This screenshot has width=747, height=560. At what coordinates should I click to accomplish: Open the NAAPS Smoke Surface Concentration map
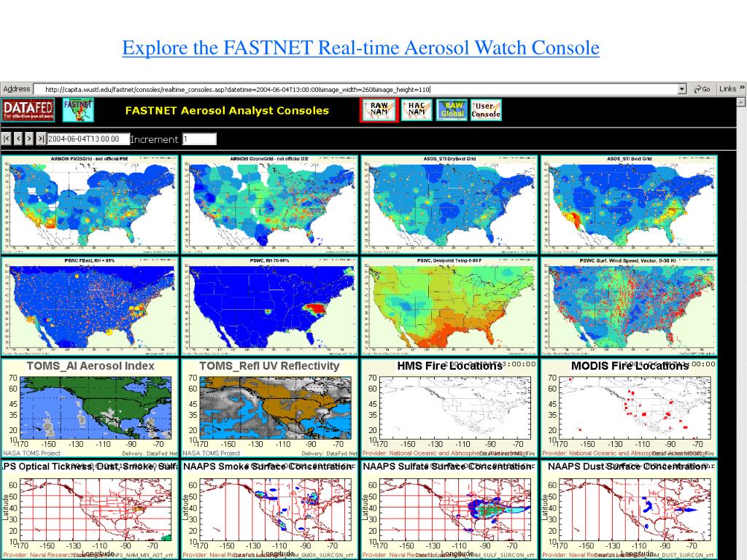coord(269,510)
